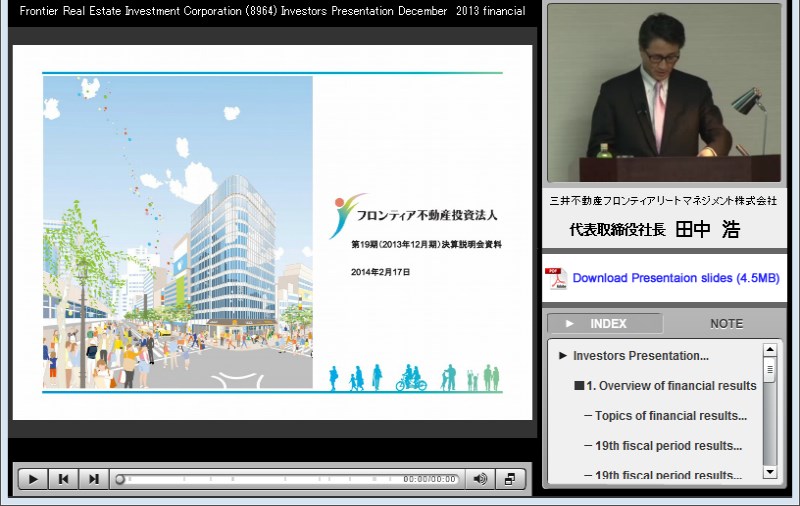Click the seek bar handle at the start
Screen dimensions: 800x506
coord(120,479)
